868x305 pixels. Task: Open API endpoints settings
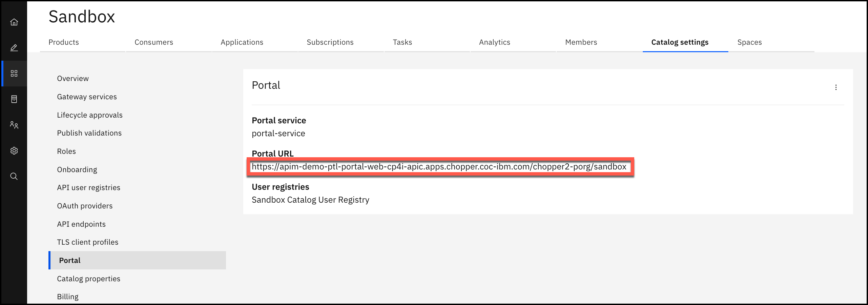[137, 224]
